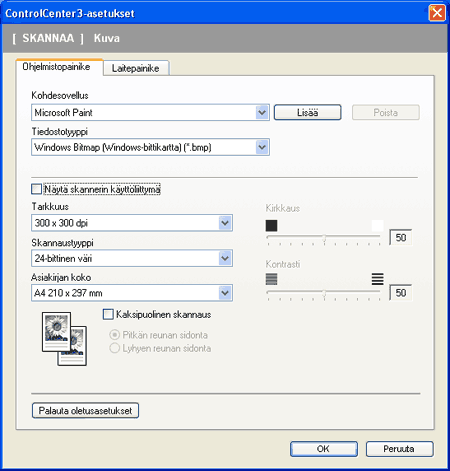Switch to the Laitepainike tab
Viewport: 450px width, 471px height.
tap(136, 68)
